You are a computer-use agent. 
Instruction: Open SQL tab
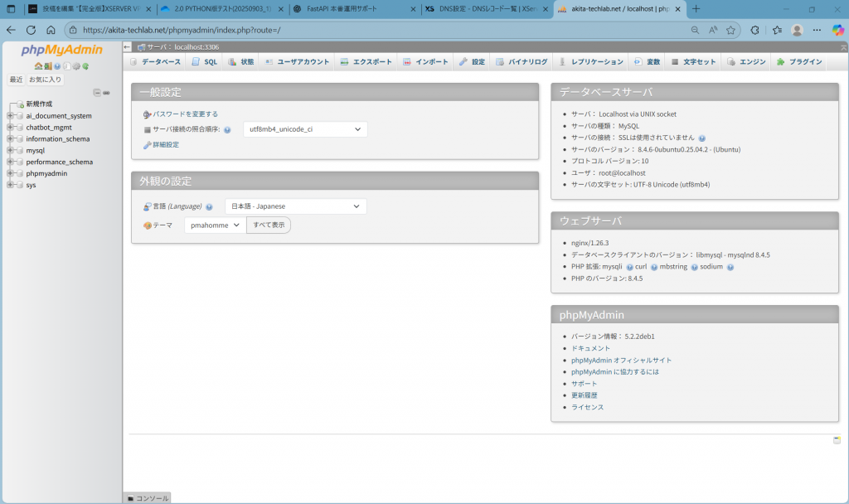205,61
